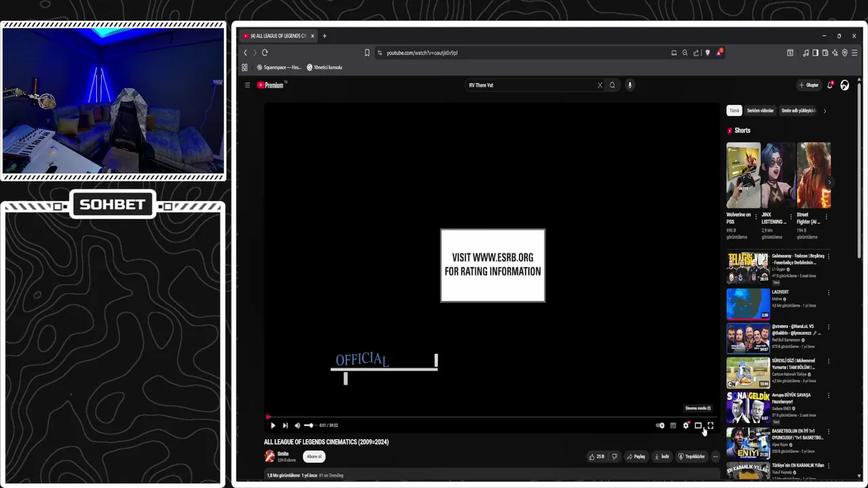
Task: Click the Brave shields icon
Action: pyautogui.click(x=707, y=53)
